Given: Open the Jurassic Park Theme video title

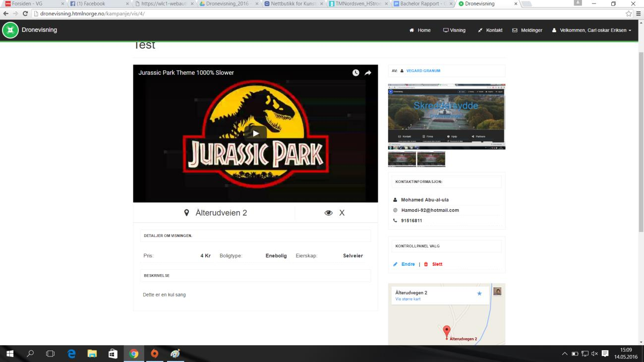Looking at the screenshot, I should [x=186, y=72].
